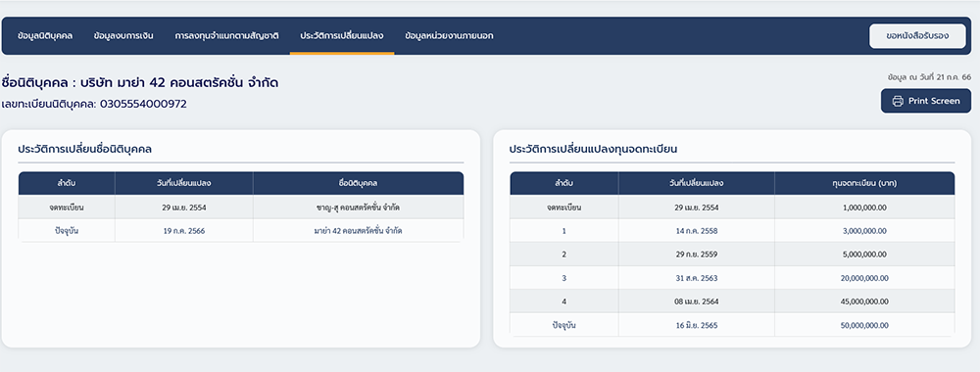Select the company name heading มาย่า 42
The height and width of the screenshot is (372, 980).
click(x=140, y=82)
